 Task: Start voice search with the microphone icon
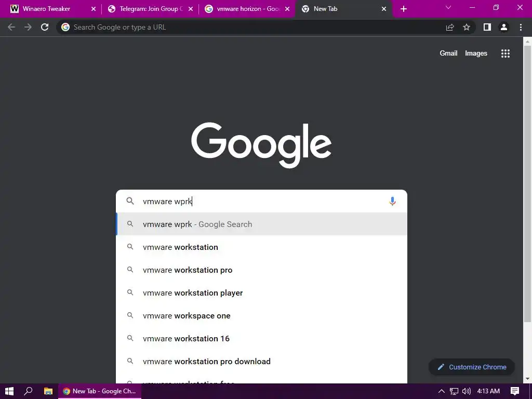tap(392, 201)
